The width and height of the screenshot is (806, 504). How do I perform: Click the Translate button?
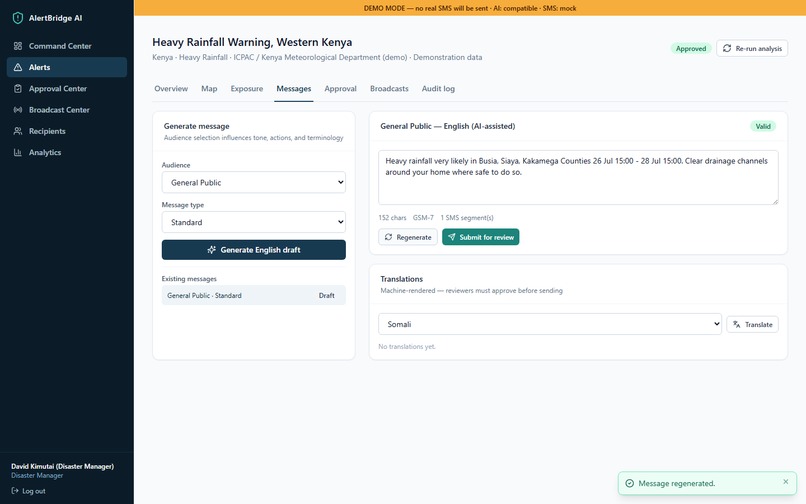pos(753,325)
